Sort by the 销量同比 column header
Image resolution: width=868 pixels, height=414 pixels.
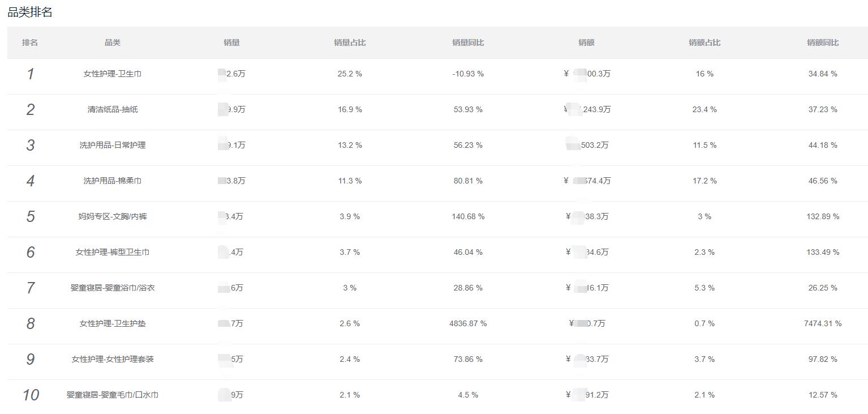click(x=468, y=42)
